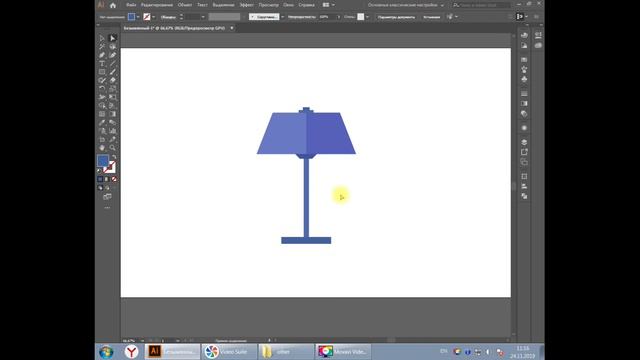Switch paint mode to Color
Screen dimensions: 640x360
tap(100, 179)
